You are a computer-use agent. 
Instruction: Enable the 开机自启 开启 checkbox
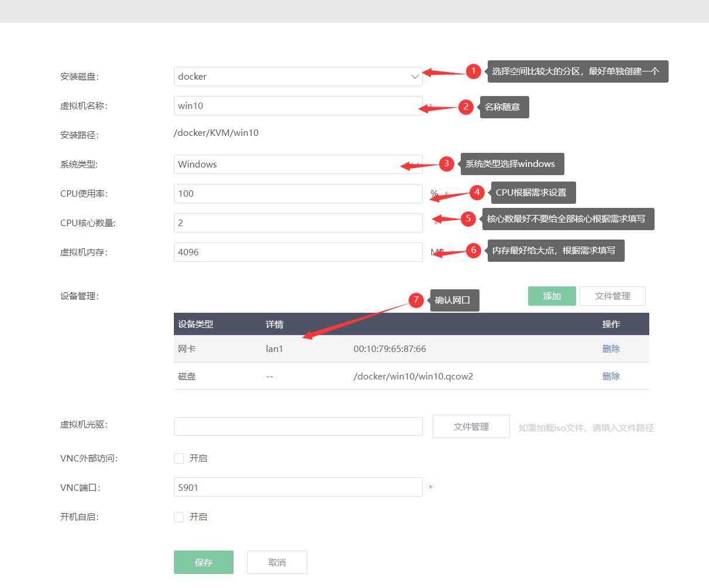pos(179,517)
